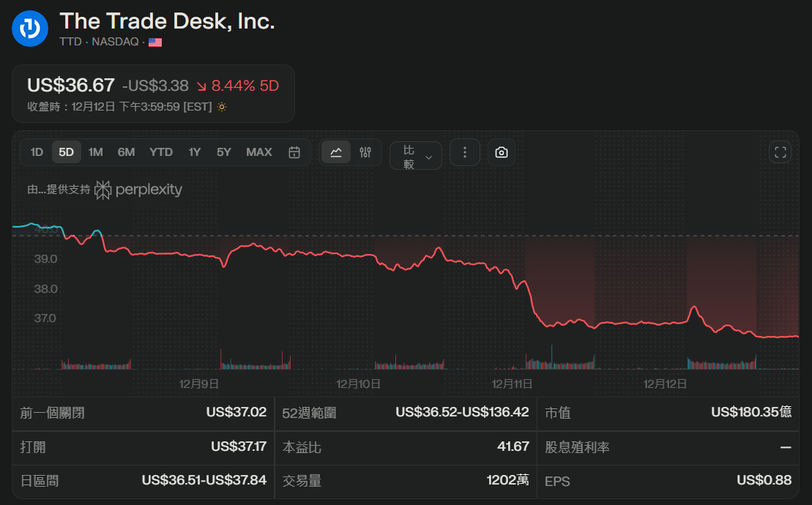Click the 12月10日 date axis label
Viewport: 812px width, 505px height.
[x=358, y=384]
